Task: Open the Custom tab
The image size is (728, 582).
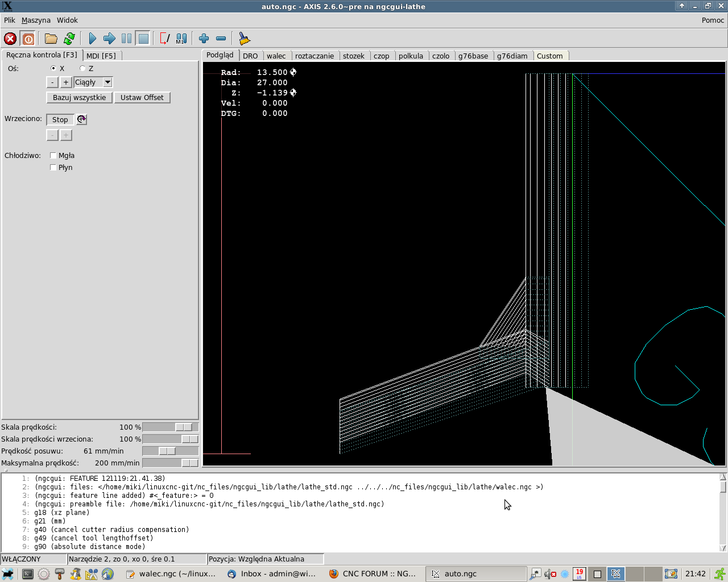Action: click(x=550, y=56)
